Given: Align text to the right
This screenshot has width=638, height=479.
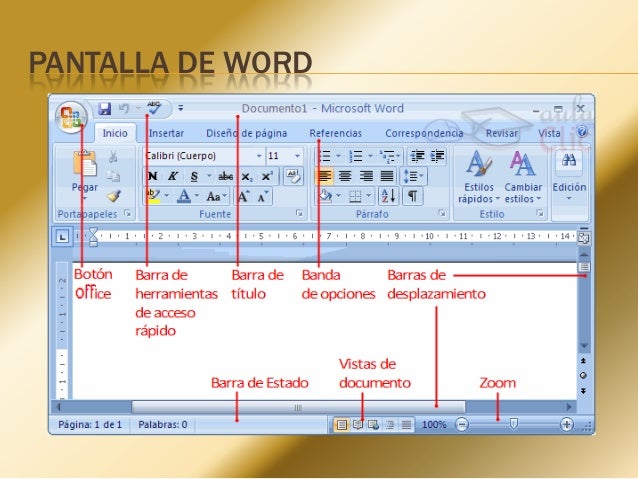Looking at the screenshot, I should pyautogui.click(x=366, y=176).
